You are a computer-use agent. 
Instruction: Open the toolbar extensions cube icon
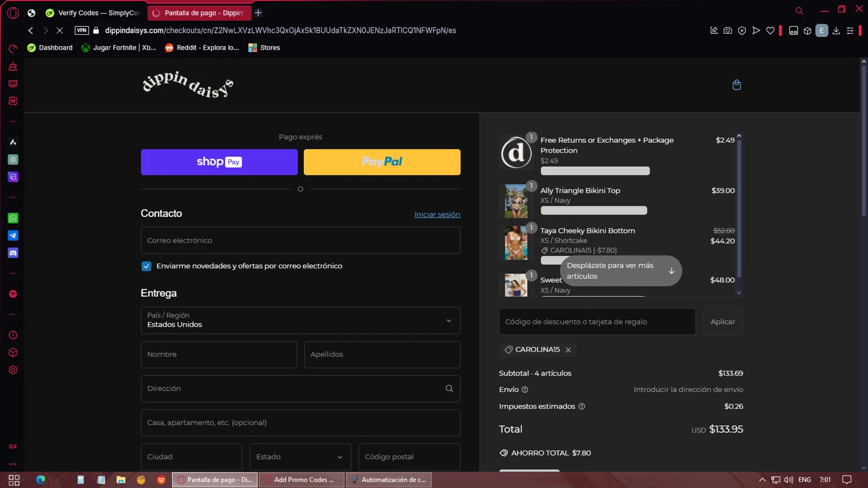808,31
